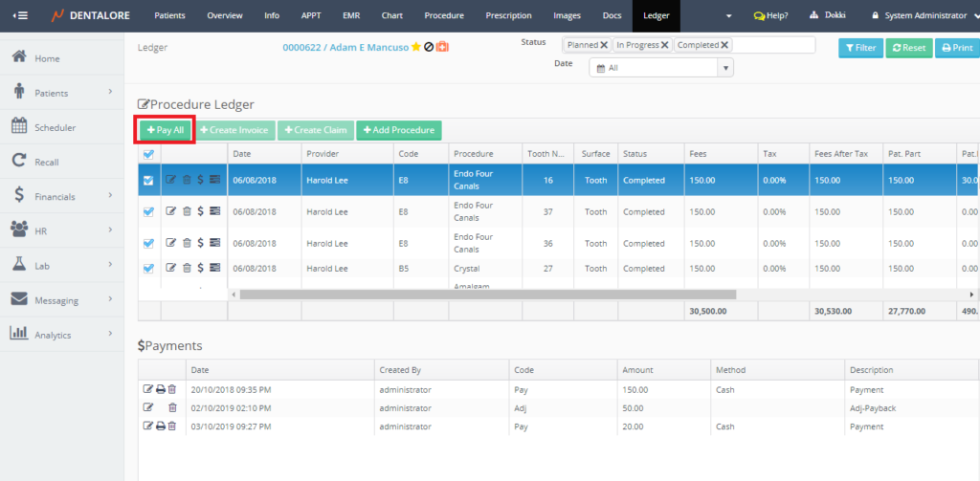
Task: Toggle the select-all checkbox in table header
Action: [148, 154]
